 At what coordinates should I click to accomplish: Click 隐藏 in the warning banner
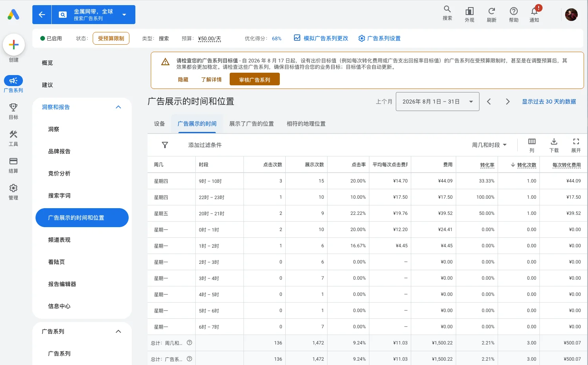(x=183, y=79)
